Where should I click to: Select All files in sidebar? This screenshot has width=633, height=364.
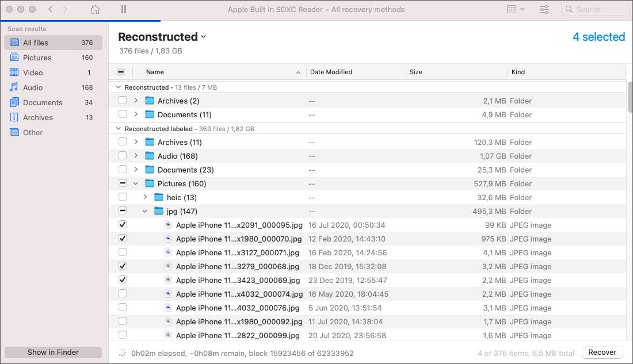[x=36, y=43]
